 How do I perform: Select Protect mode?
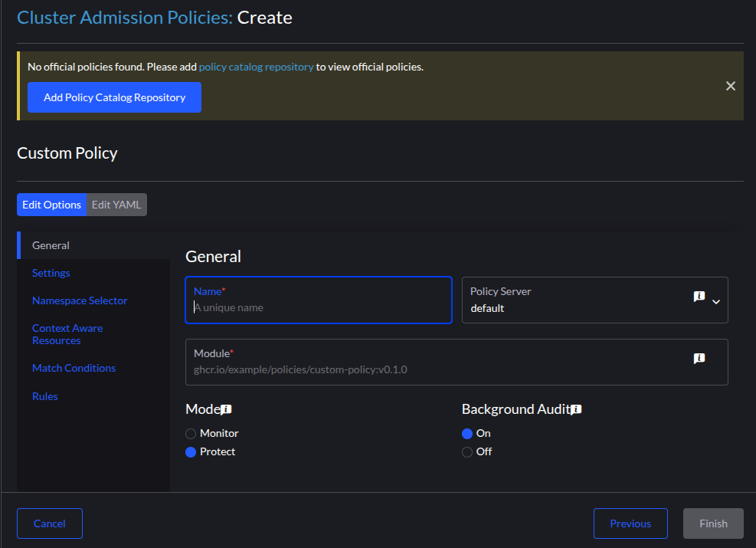point(190,451)
